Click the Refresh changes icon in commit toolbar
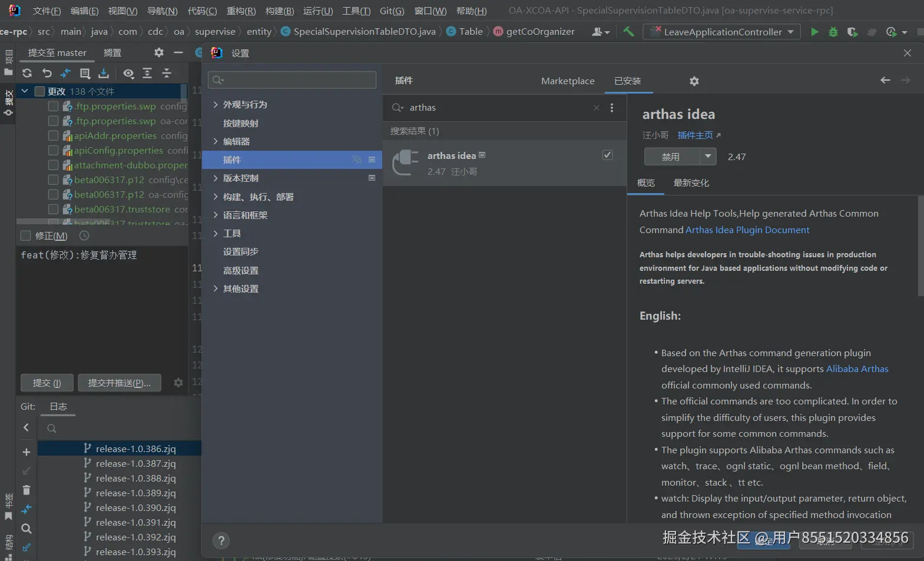Viewport: 924px width, 561px height. point(27,73)
